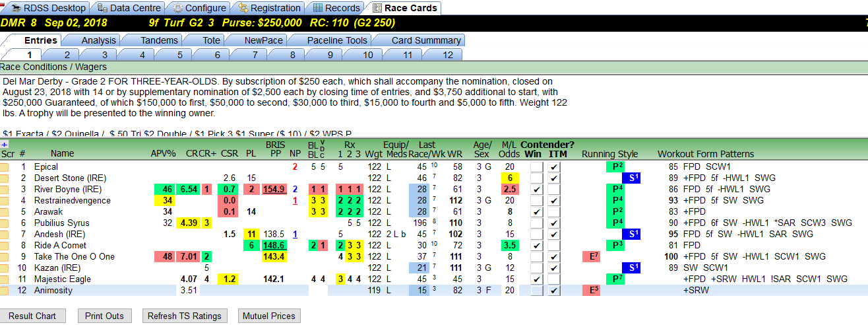This screenshot has height=325, width=868.
Task: Open the Records tab
Action: (336, 8)
